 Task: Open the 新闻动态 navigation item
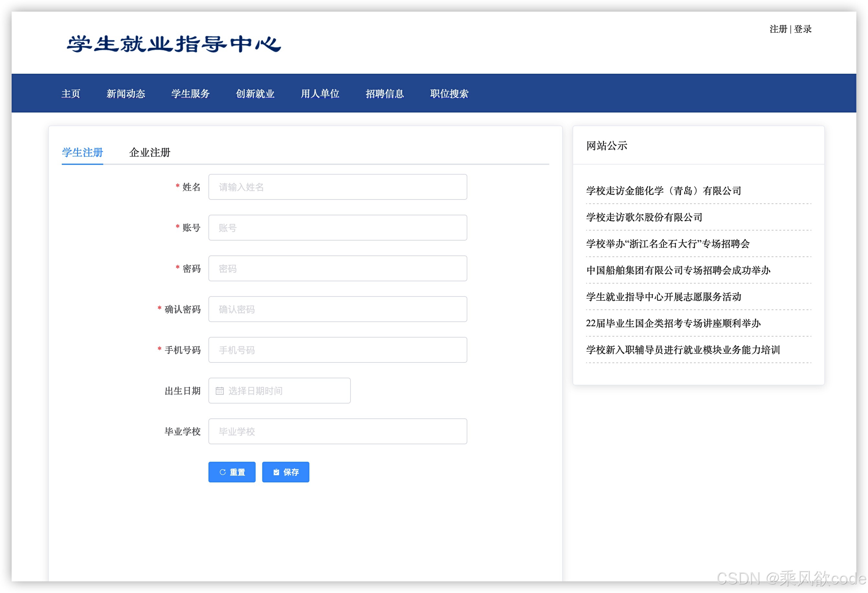click(x=126, y=94)
